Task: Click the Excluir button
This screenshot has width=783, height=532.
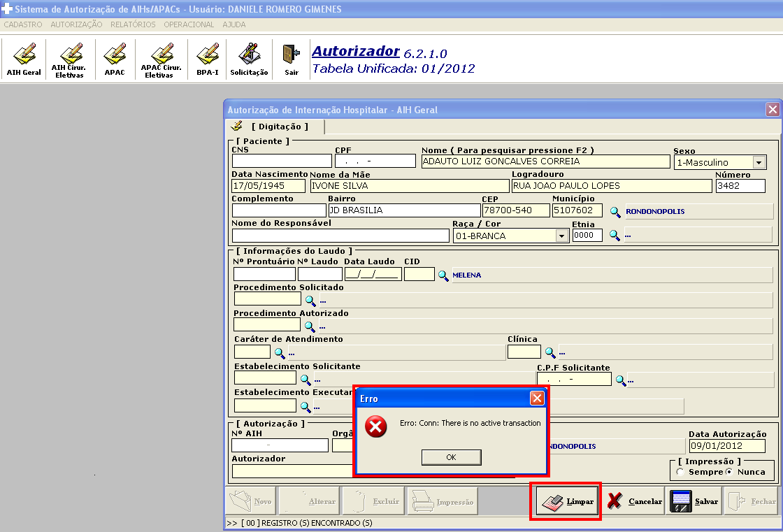Action: point(375,501)
